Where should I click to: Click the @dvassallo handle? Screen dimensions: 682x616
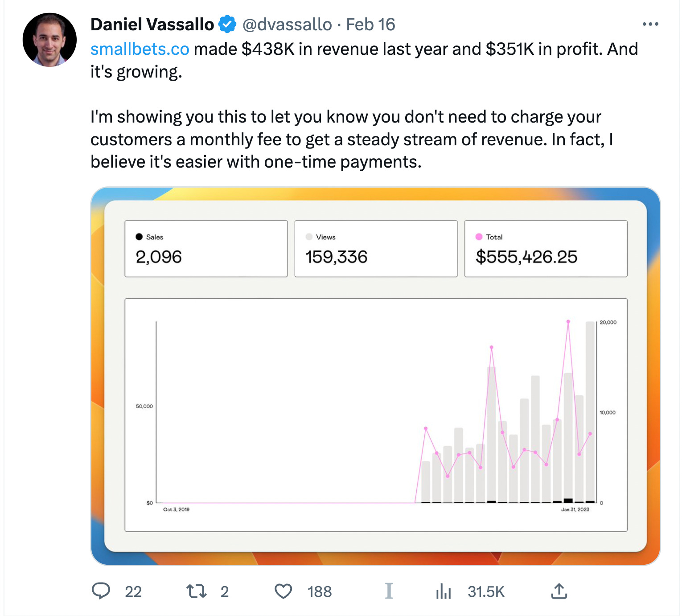pos(287,25)
